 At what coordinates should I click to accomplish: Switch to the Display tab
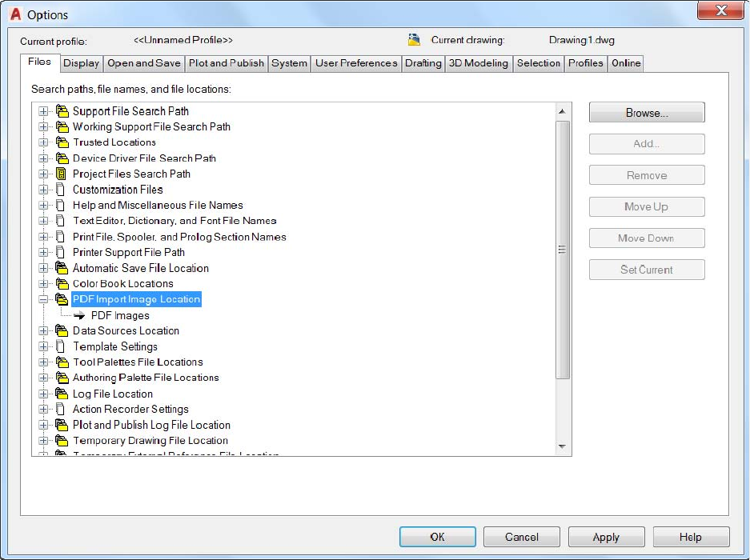click(x=82, y=63)
